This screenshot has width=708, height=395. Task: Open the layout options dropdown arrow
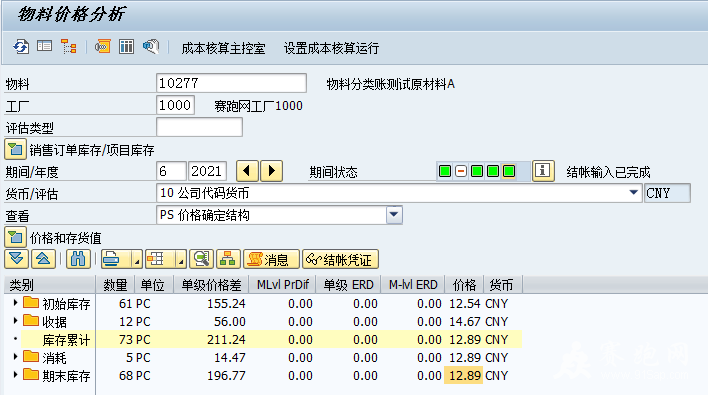181,260
